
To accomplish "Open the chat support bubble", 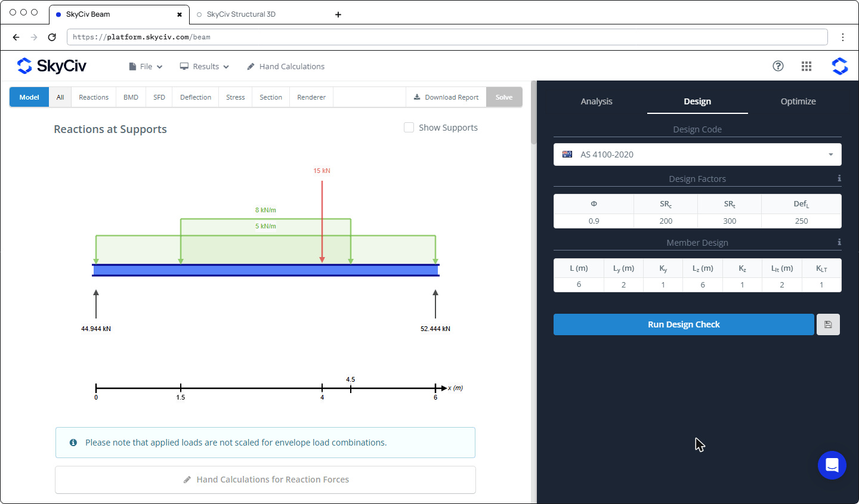I will 832,465.
